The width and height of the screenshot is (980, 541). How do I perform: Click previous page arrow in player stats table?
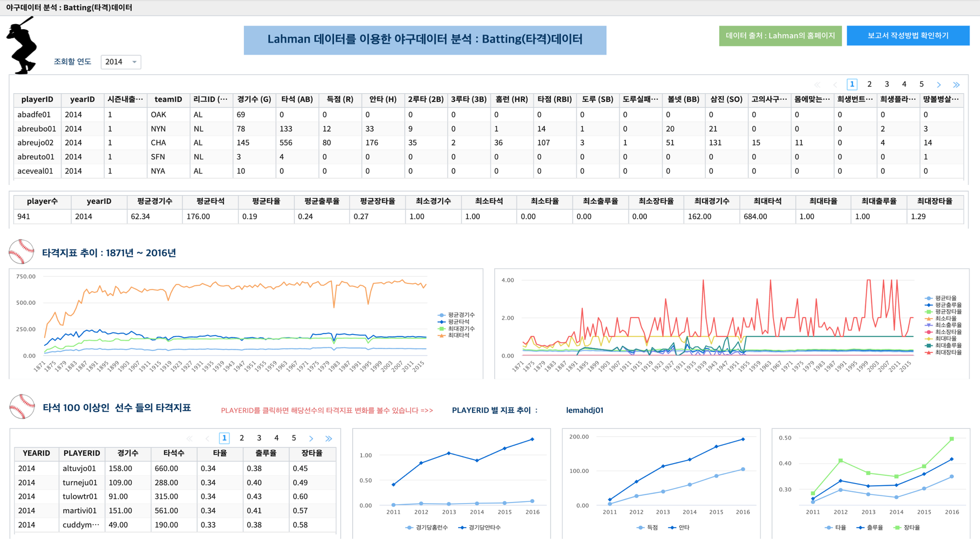[x=207, y=439]
